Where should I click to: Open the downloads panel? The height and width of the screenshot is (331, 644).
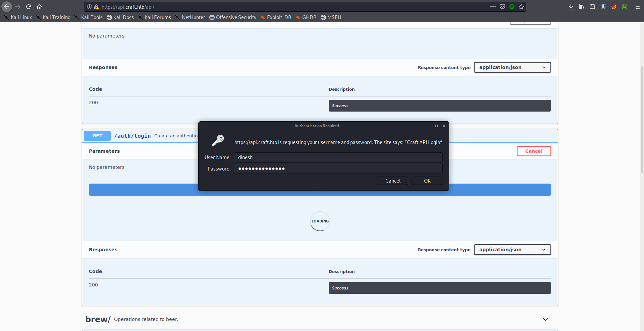[x=571, y=7]
